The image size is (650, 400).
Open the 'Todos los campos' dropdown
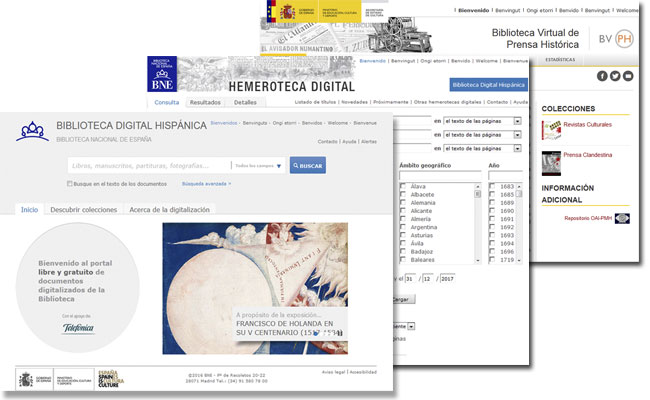tap(258, 166)
